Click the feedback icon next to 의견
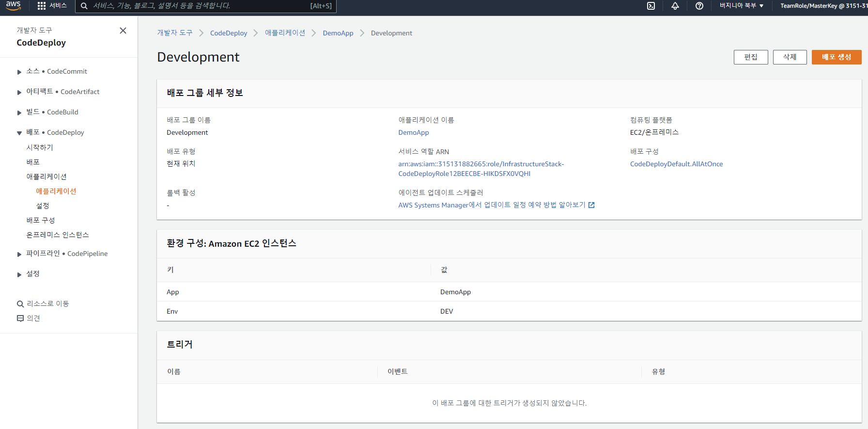The image size is (868, 429). (x=20, y=318)
